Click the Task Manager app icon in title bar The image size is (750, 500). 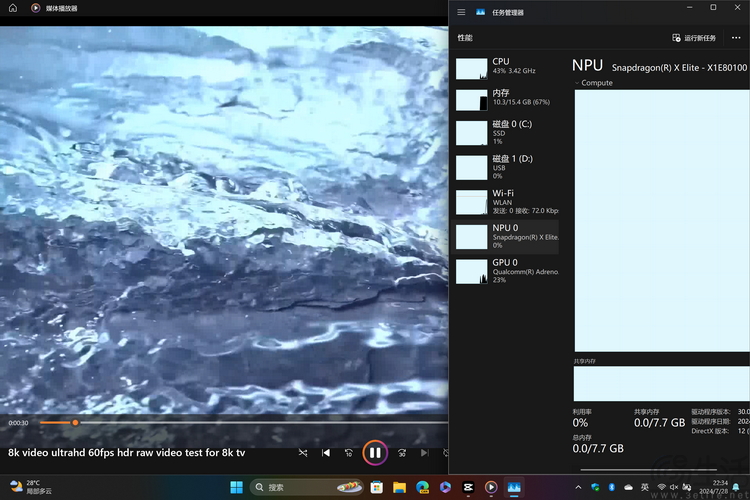point(480,12)
